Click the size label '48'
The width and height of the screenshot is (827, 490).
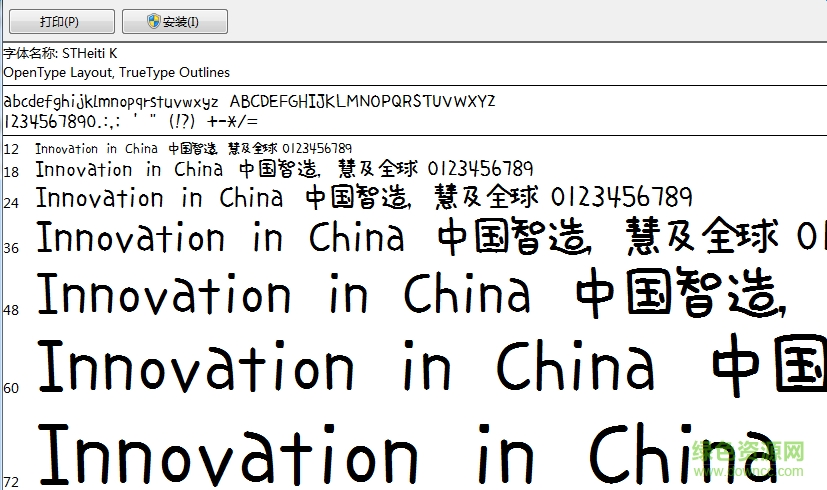[x=11, y=310]
